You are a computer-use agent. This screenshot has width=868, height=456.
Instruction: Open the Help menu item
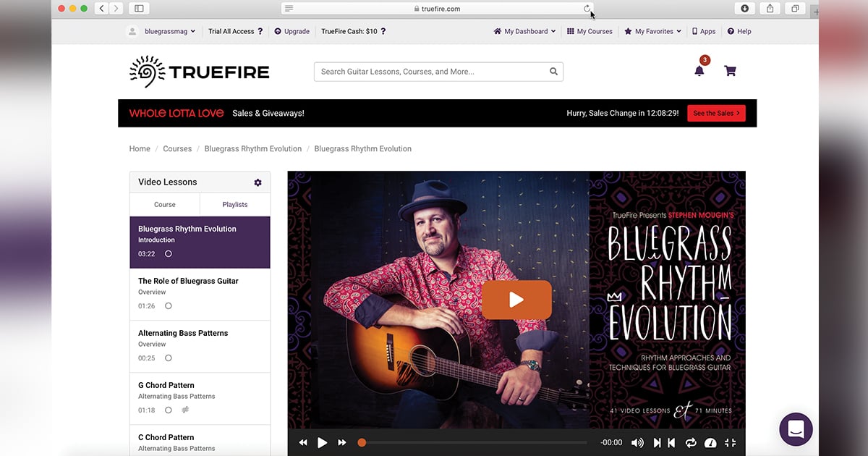click(739, 31)
